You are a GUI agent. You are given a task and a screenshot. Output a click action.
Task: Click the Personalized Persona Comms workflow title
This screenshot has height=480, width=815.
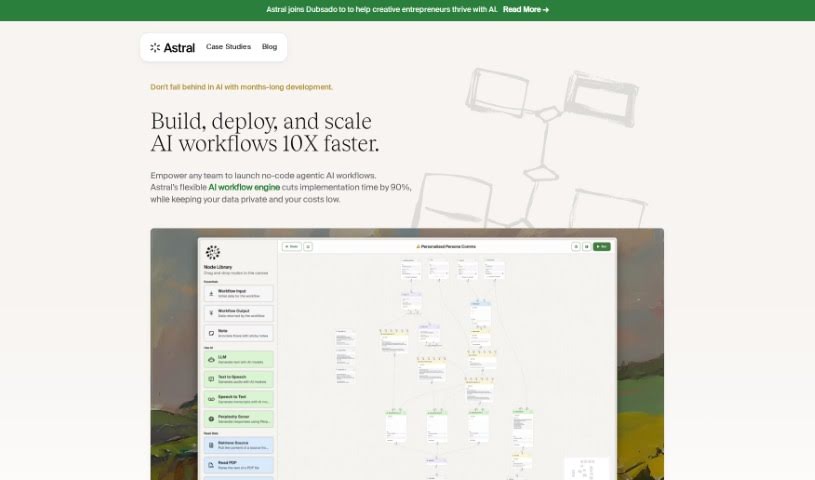(446, 247)
